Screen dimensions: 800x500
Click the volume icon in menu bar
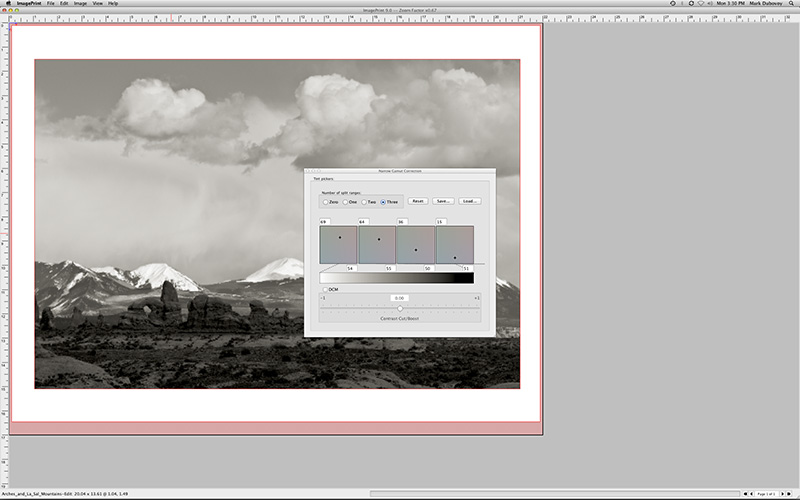coord(710,3)
